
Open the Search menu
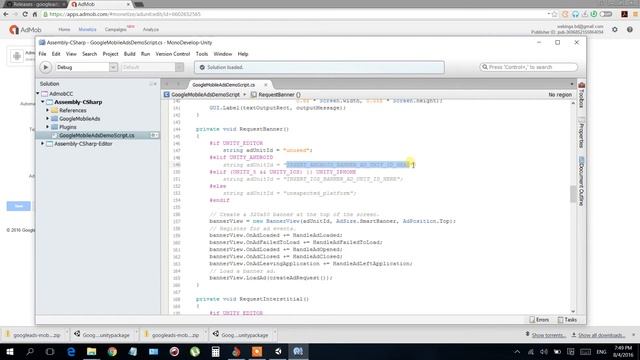89,54
